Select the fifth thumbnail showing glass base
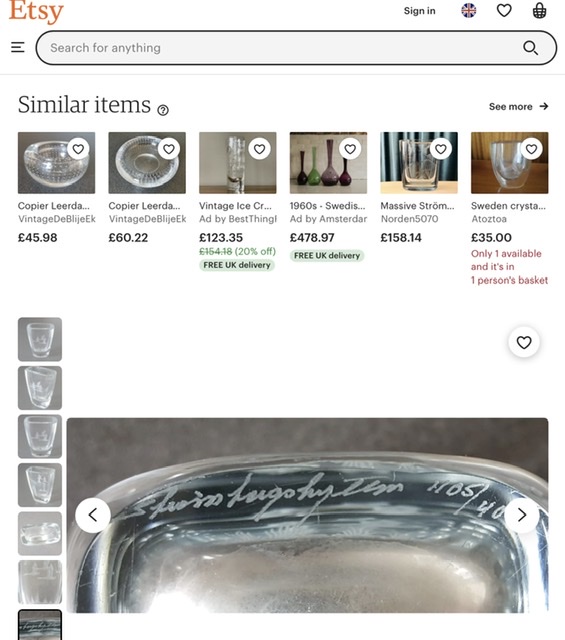The image size is (565, 640). [40, 533]
